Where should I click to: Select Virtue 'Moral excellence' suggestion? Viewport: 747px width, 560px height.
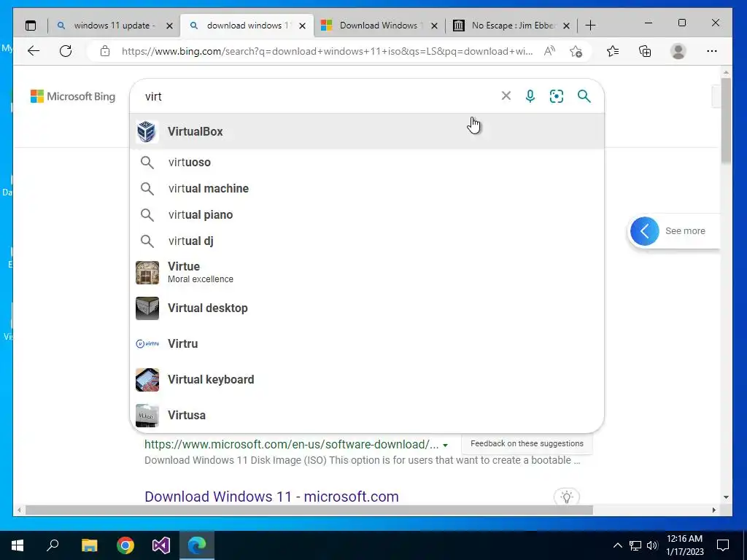[x=367, y=273]
